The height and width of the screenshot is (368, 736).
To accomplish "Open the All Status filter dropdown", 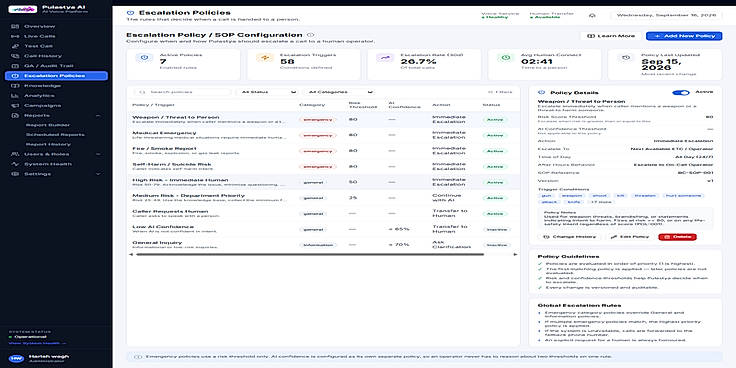I will click(x=267, y=92).
